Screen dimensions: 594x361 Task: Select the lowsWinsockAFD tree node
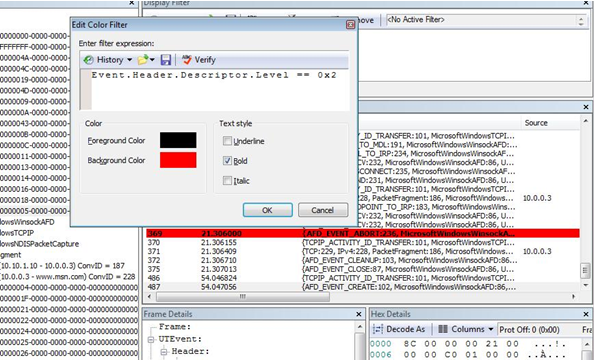pyautogui.click(x=27, y=222)
